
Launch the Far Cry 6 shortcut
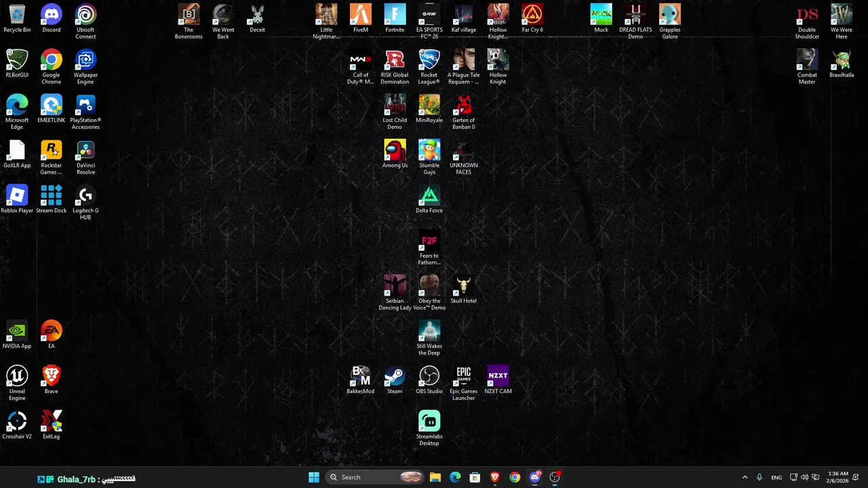tap(532, 19)
